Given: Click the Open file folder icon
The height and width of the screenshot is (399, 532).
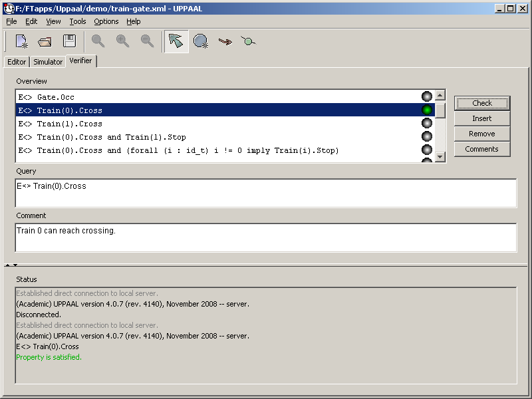Looking at the screenshot, I should 45,41.
